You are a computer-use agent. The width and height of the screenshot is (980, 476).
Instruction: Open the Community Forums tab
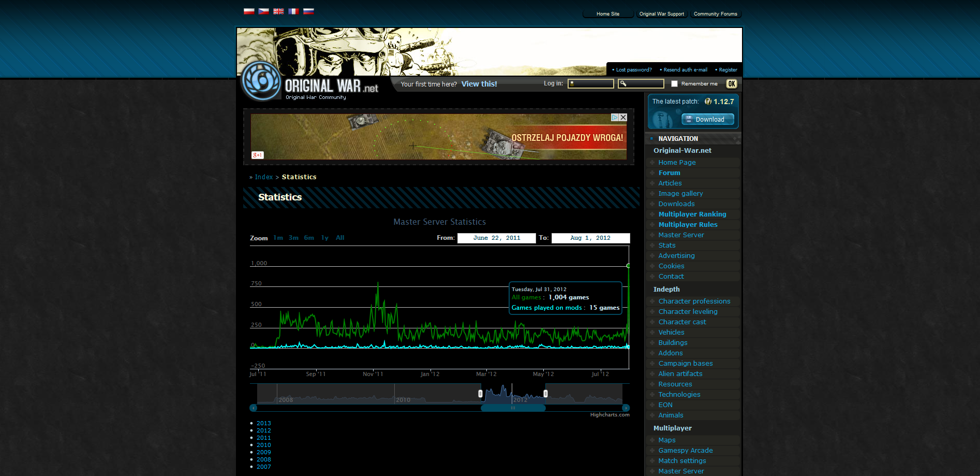point(716,14)
